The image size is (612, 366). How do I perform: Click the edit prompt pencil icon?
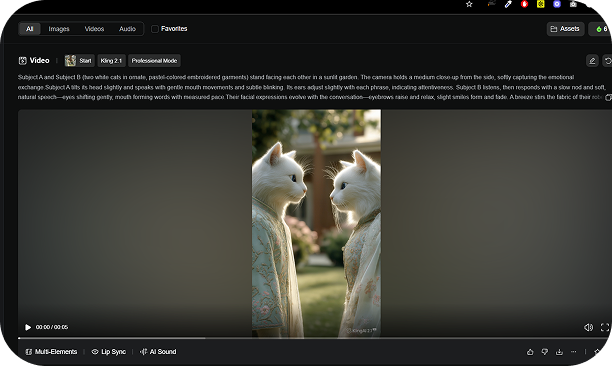click(592, 61)
